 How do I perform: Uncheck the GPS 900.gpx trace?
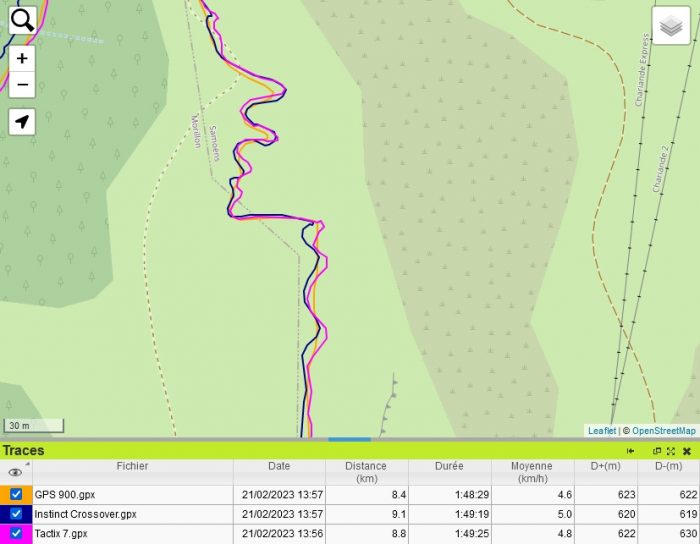16,494
